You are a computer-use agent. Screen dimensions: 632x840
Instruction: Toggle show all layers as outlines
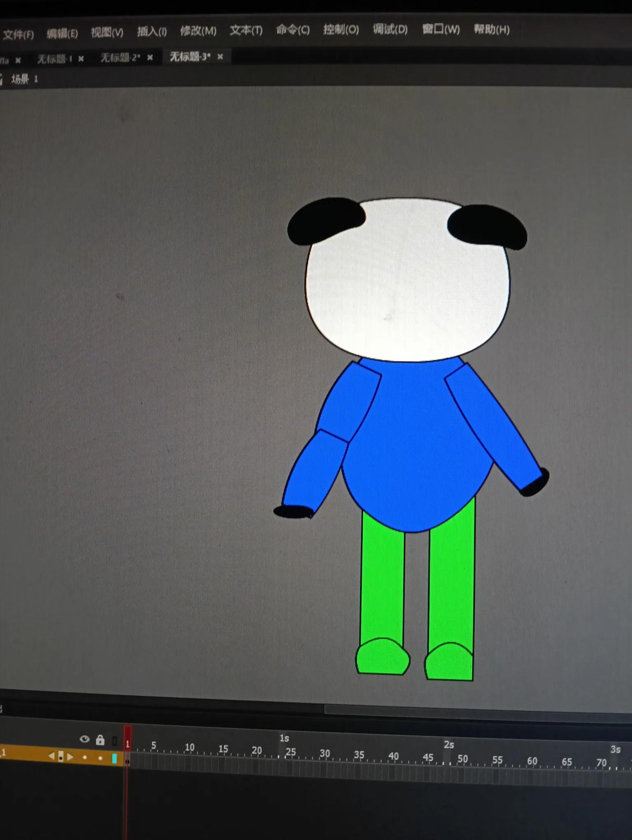click(115, 741)
